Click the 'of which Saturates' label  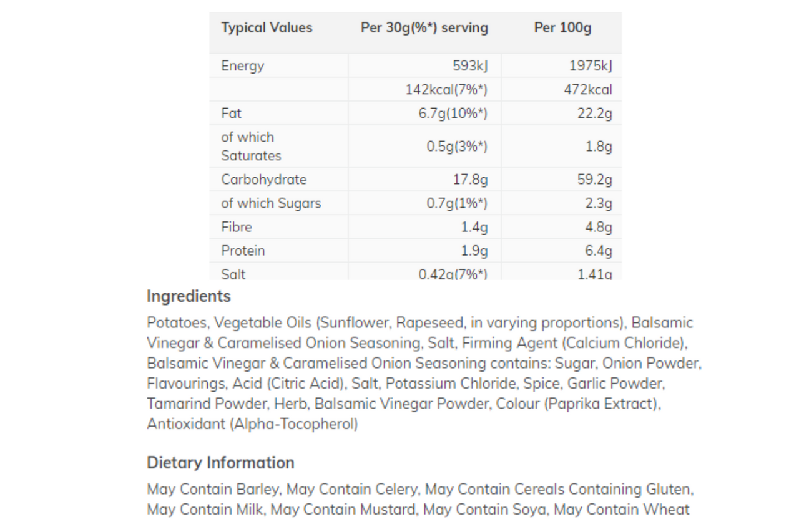click(251, 147)
